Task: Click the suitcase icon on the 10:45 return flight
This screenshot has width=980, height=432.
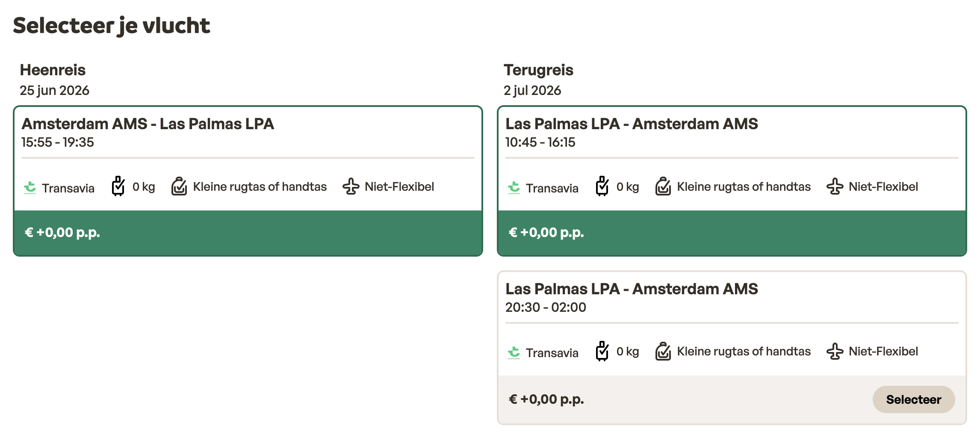Action: [602, 186]
